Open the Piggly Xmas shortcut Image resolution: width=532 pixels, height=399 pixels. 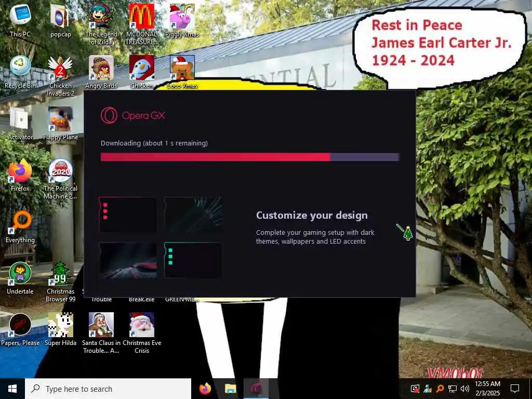tap(182, 20)
